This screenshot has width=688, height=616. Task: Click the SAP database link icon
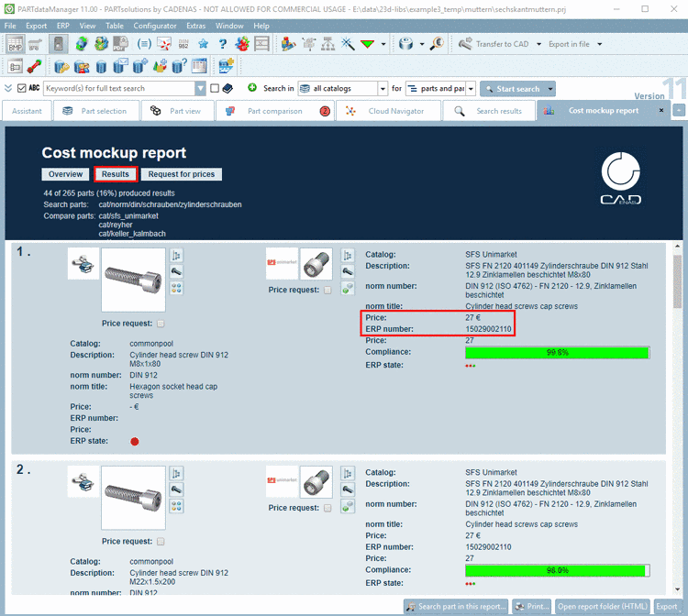tap(227, 66)
